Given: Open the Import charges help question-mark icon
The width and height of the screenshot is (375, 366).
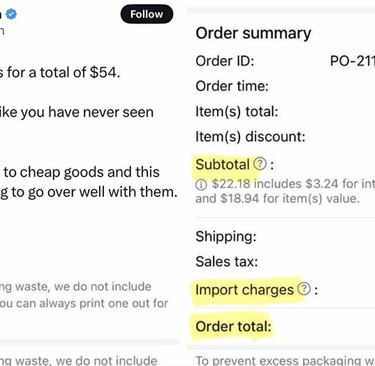Looking at the screenshot, I should [x=304, y=289].
